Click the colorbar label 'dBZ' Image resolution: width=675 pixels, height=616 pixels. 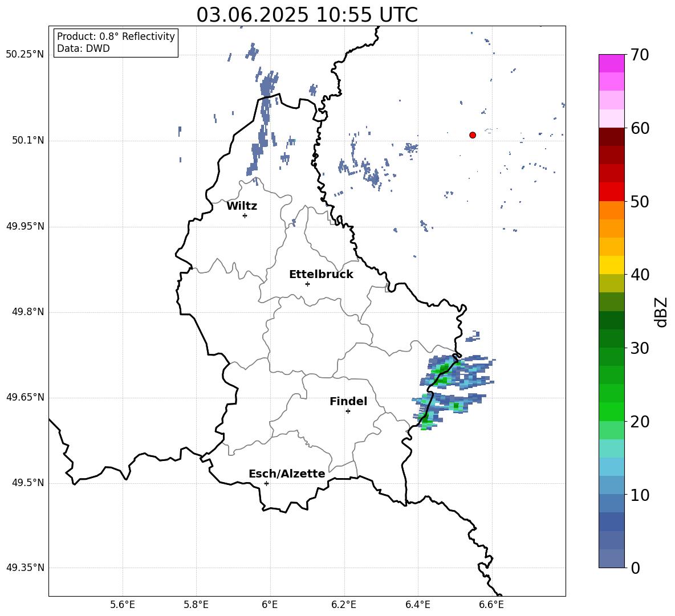tap(661, 312)
